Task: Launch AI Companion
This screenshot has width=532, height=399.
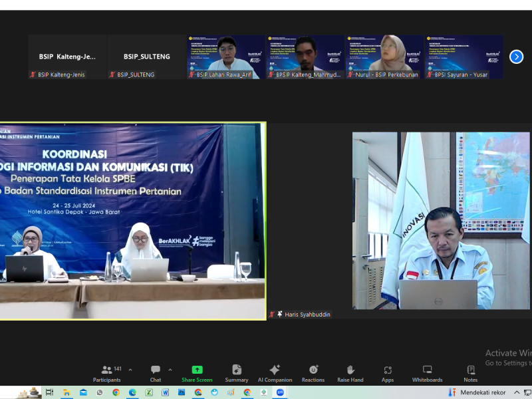Action: click(275, 372)
